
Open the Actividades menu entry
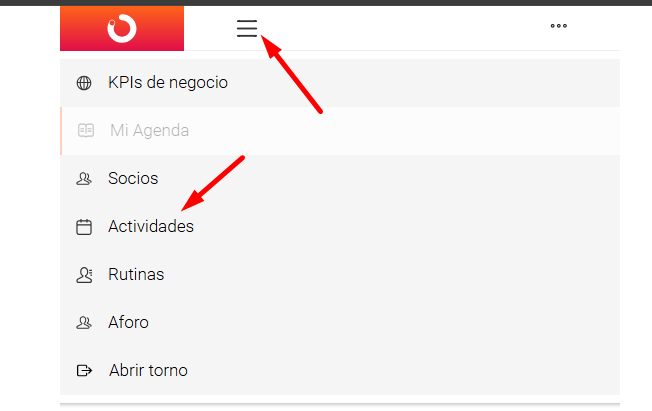click(340, 226)
